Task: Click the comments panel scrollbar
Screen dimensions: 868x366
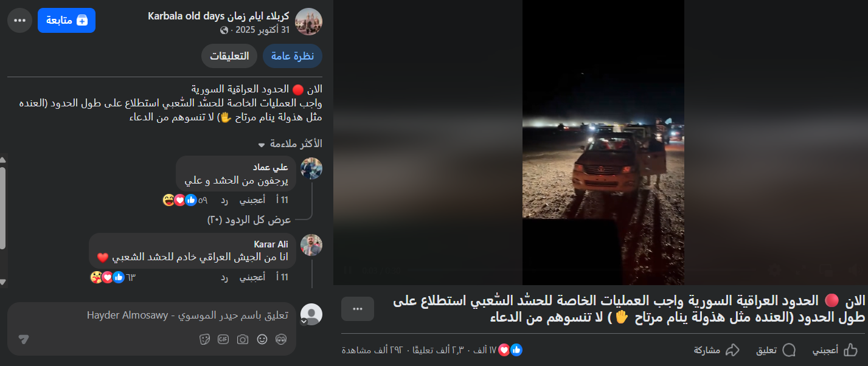Action: 3,208
